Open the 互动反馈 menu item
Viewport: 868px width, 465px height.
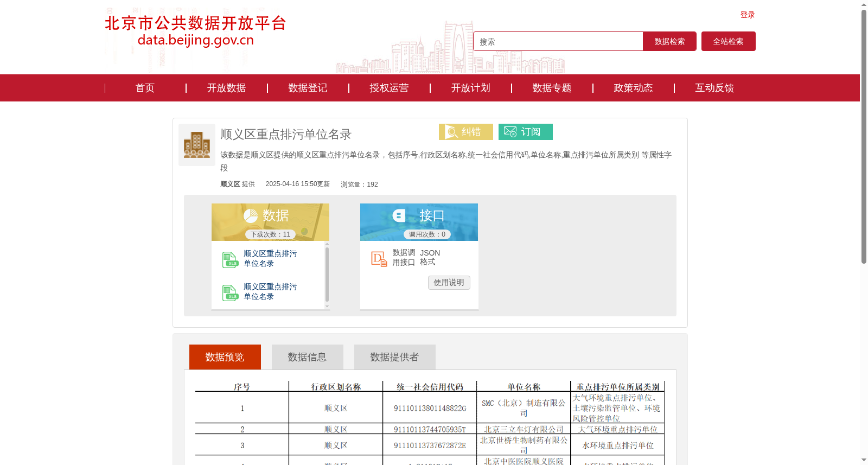coord(714,88)
